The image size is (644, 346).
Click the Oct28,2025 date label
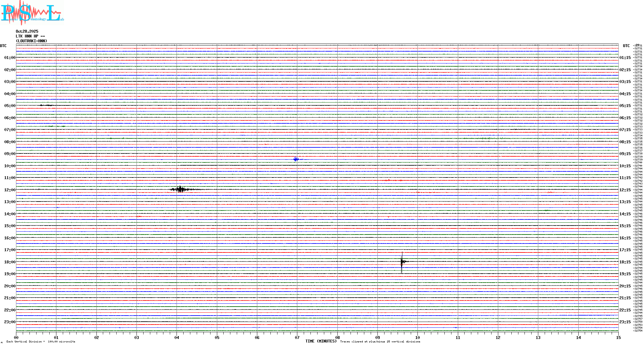[27, 31]
